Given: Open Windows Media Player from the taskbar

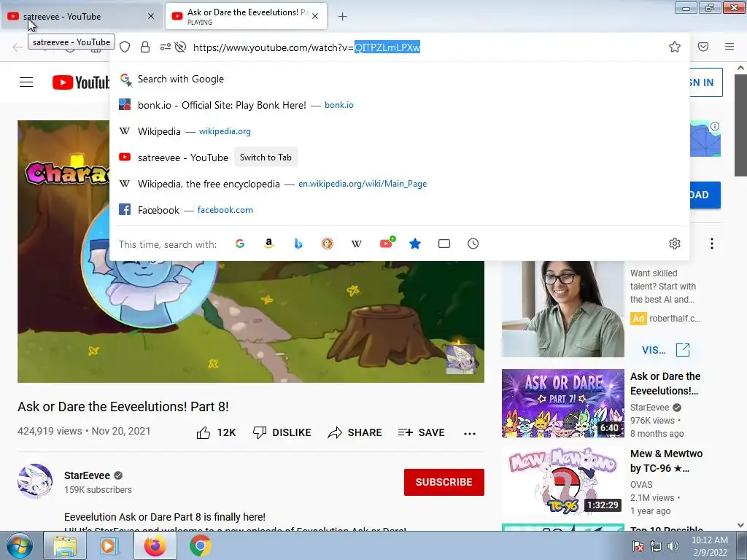Looking at the screenshot, I should (x=108, y=545).
